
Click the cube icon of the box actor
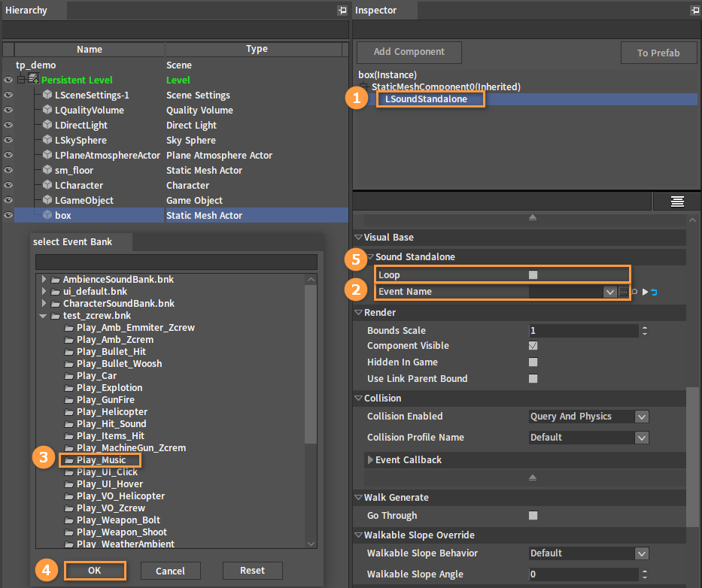coord(47,215)
